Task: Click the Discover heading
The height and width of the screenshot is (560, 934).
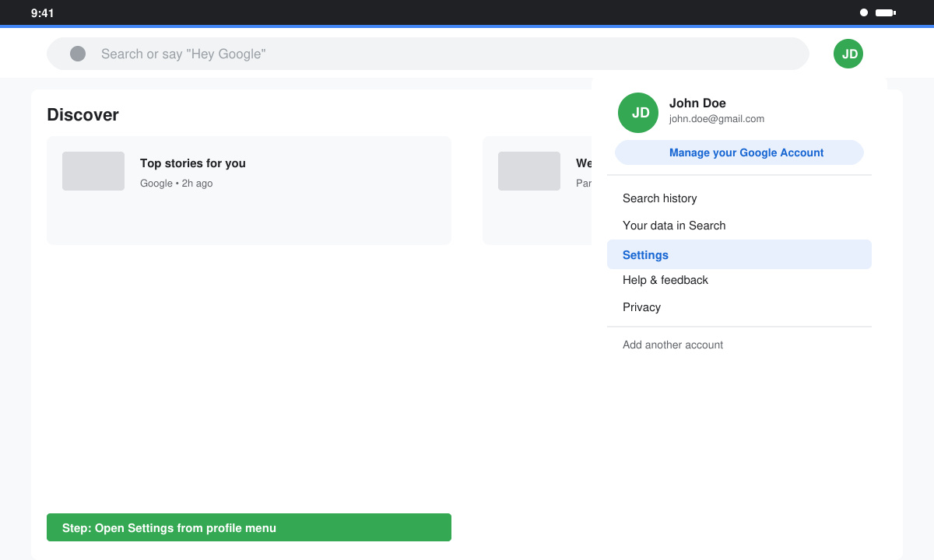Action: pyautogui.click(x=83, y=114)
